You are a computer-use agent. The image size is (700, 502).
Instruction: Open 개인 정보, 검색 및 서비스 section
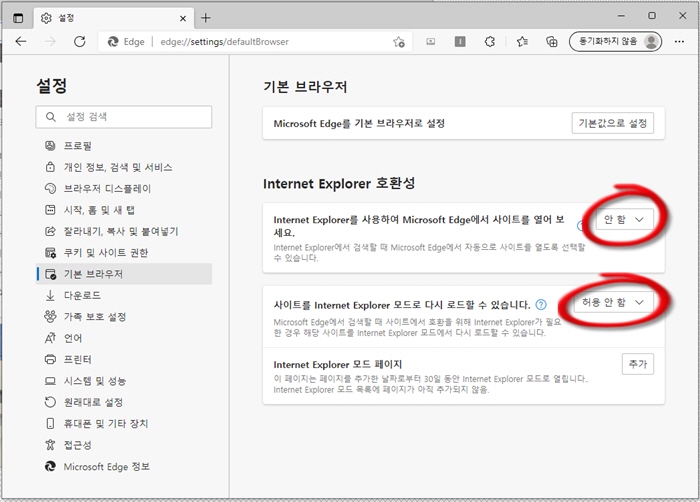[x=124, y=167]
